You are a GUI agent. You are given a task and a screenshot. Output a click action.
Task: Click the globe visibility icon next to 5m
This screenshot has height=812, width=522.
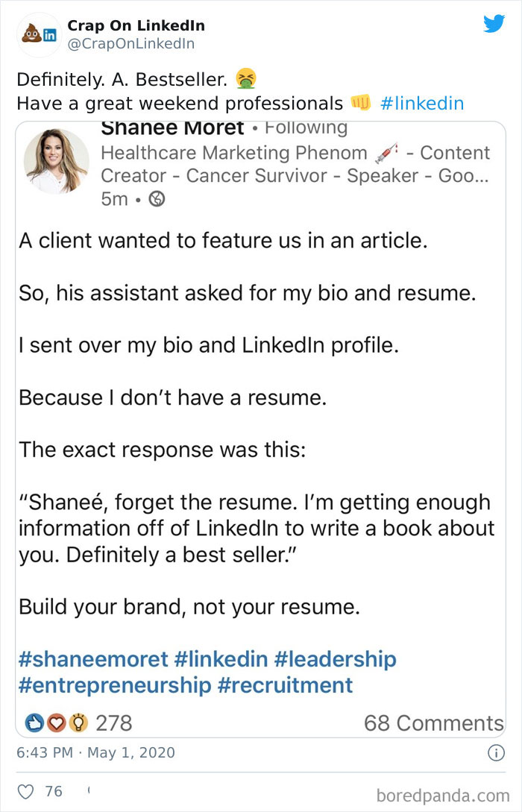pos(156,199)
